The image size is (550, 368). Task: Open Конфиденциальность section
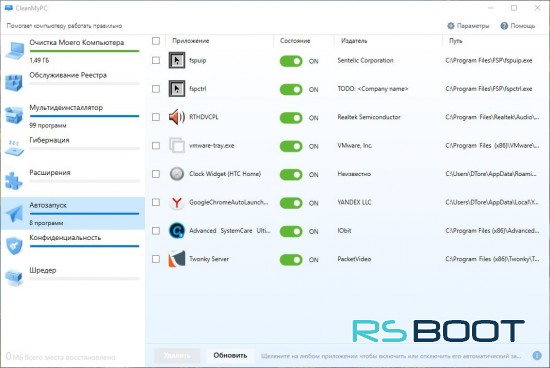[x=73, y=246]
